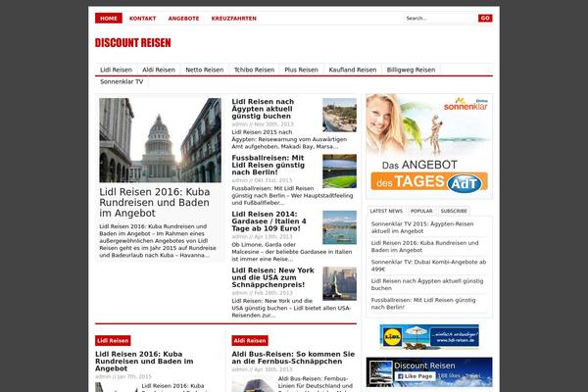588x392 pixels.
Task: Click the Gardasee lake thumbnail
Action: (339, 227)
